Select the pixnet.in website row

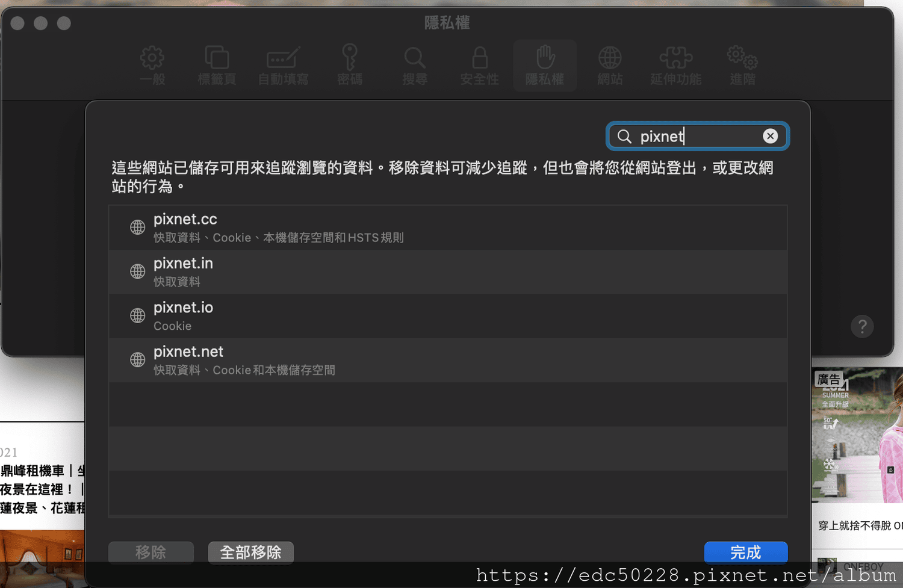click(448, 271)
